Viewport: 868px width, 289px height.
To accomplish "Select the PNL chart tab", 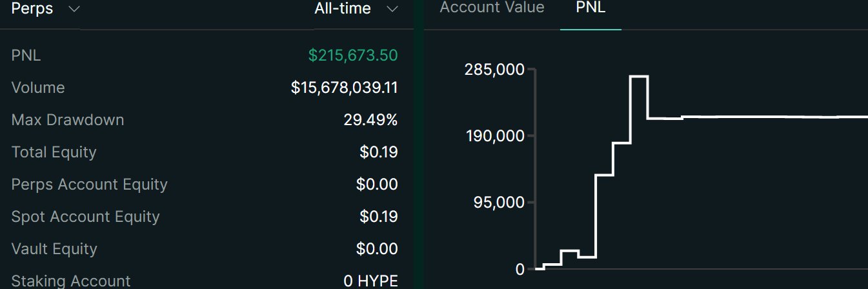I will (590, 8).
